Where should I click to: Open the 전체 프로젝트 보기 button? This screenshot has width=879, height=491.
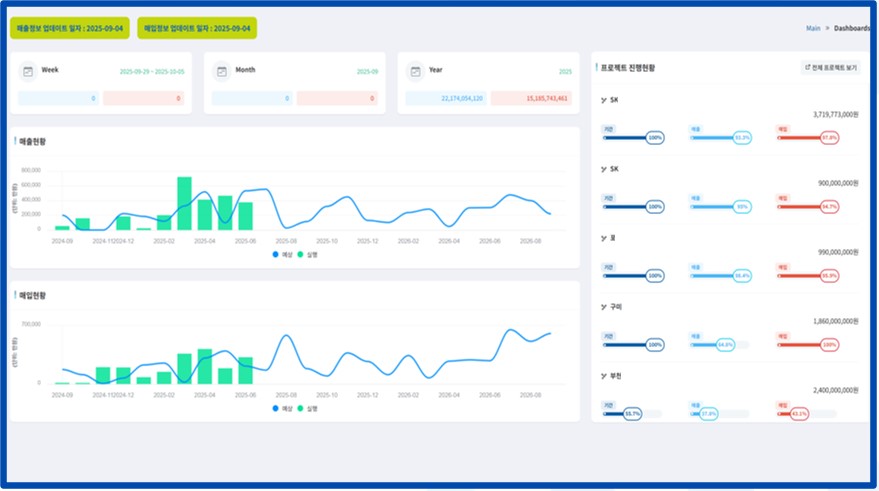tap(831, 68)
